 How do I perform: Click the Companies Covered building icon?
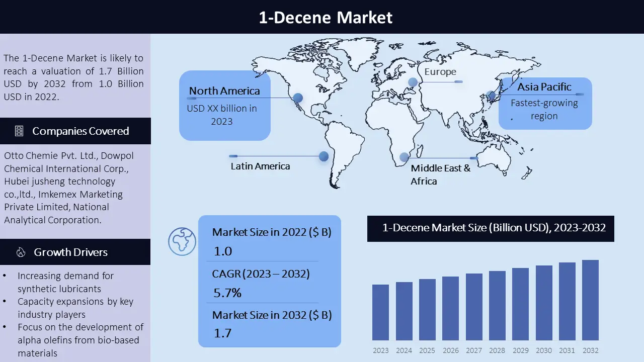[x=19, y=131]
